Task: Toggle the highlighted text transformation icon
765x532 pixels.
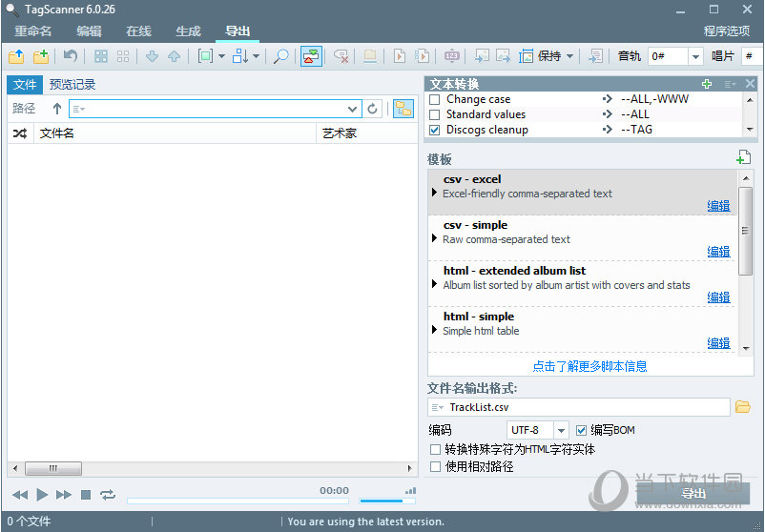Action: click(311, 56)
